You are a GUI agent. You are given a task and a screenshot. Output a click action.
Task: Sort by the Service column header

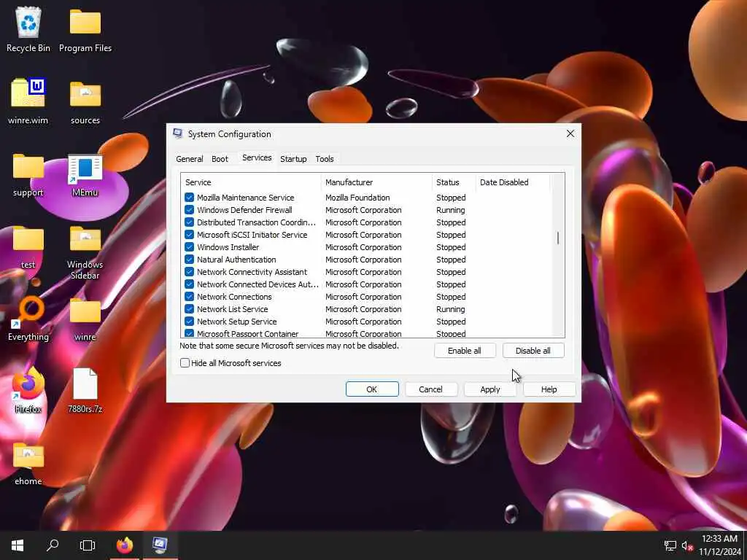[251, 182]
